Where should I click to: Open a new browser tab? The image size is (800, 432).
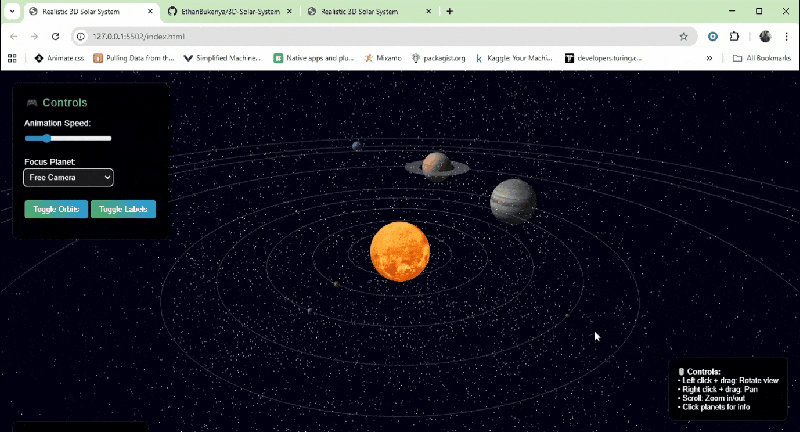click(450, 11)
